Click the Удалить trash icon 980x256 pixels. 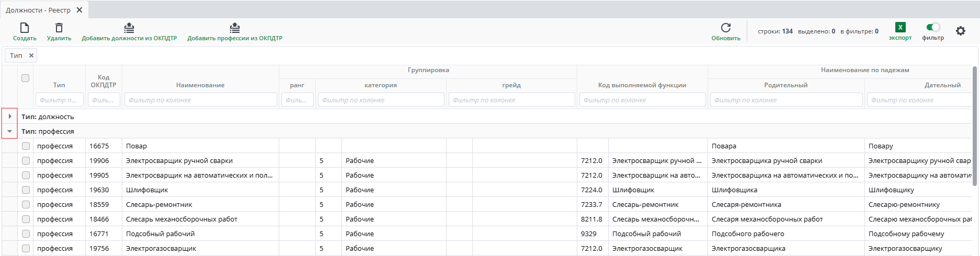click(59, 28)
